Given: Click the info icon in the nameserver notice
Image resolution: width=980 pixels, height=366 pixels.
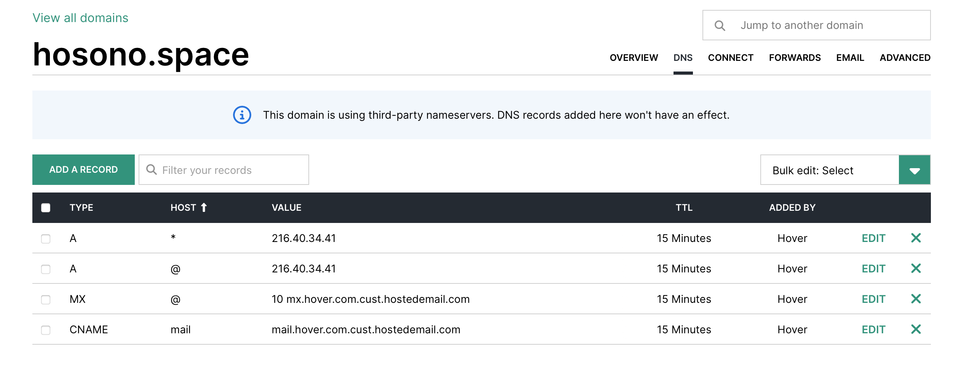Looking at the screenshot, I should 242,115.
